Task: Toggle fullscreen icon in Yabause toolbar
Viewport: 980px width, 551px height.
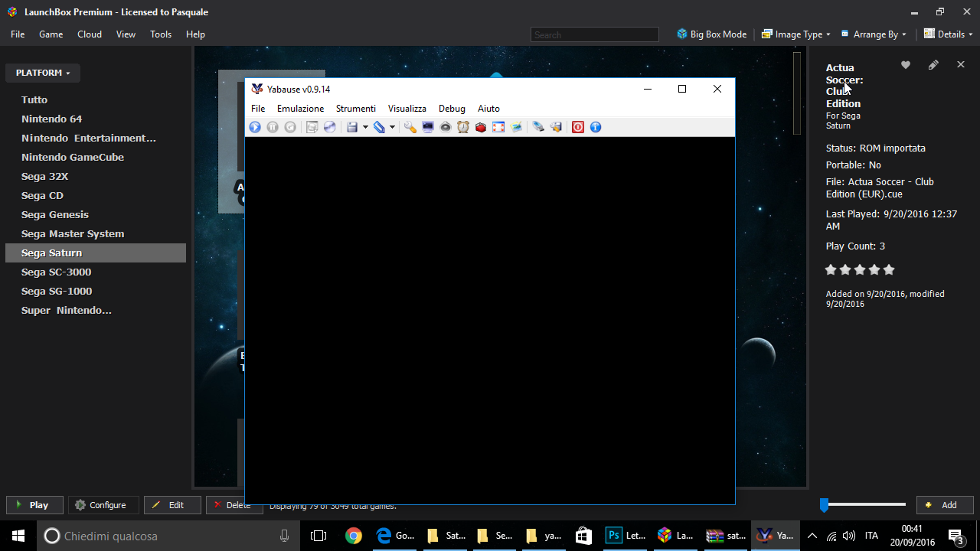Action: [x=498, y=127]
